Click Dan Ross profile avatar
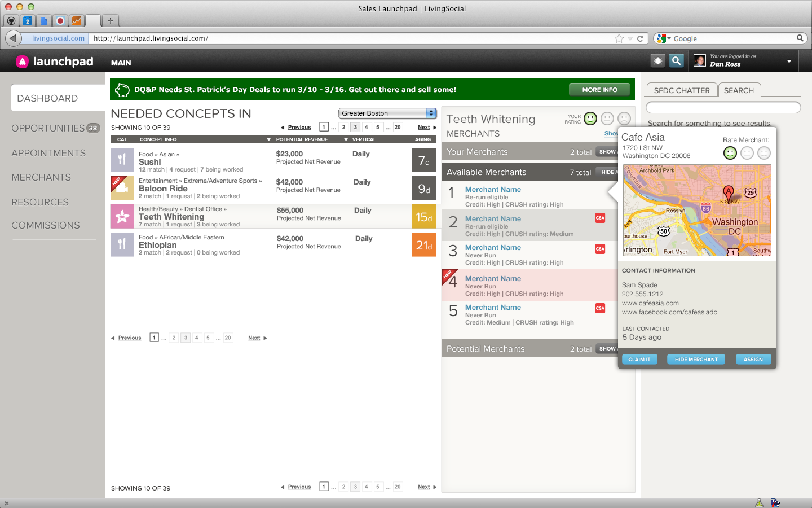The image size is (812, 508). (700, 60)
